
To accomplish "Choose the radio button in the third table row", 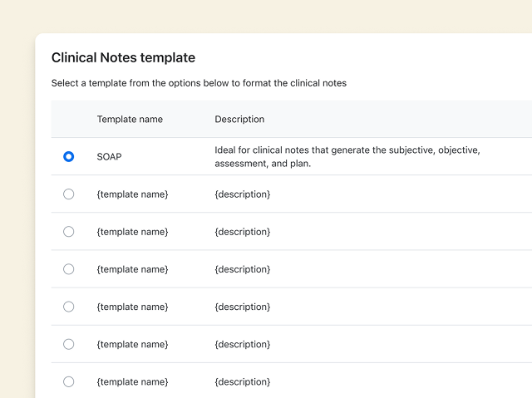I will pyautogui.click(x=68, y=232).
